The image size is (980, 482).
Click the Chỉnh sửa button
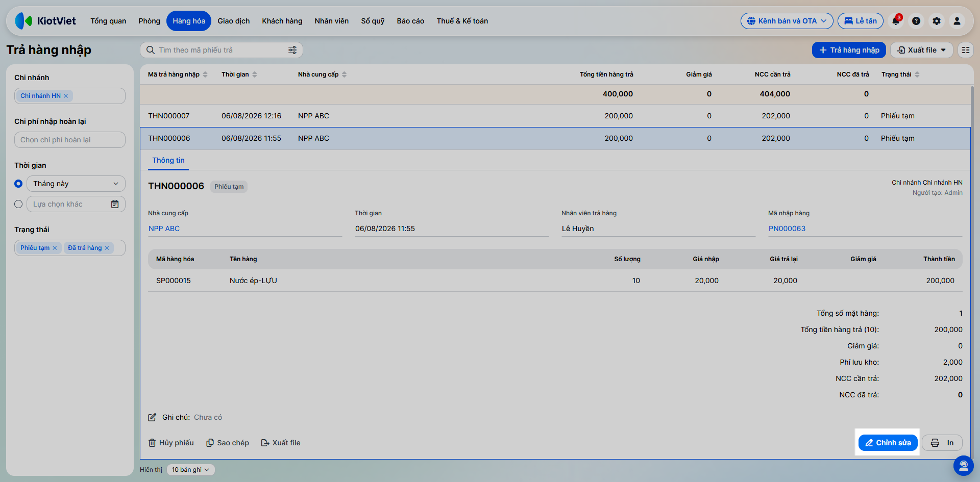click(x=888, y=443)
